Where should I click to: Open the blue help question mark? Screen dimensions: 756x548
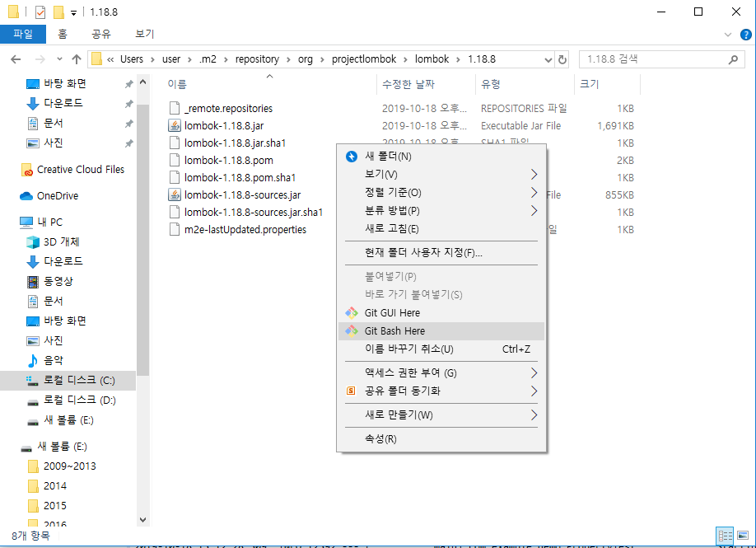745,35
